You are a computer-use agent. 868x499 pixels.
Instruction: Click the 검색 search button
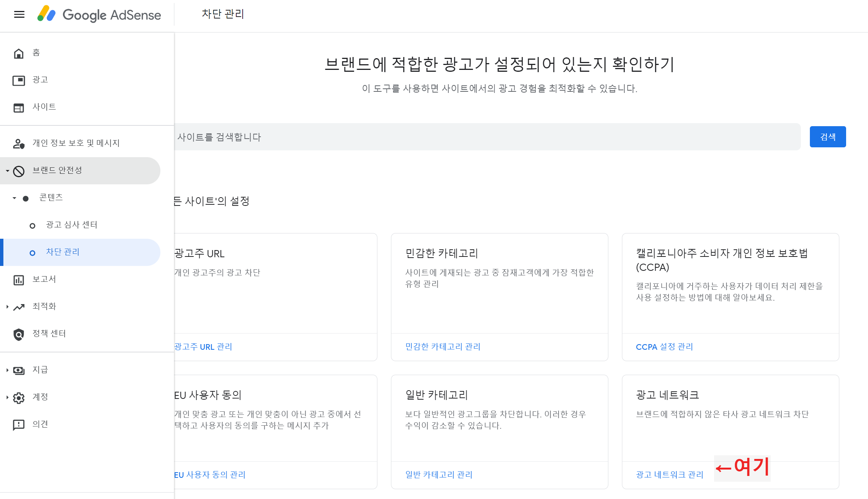[x=827, y=136]
